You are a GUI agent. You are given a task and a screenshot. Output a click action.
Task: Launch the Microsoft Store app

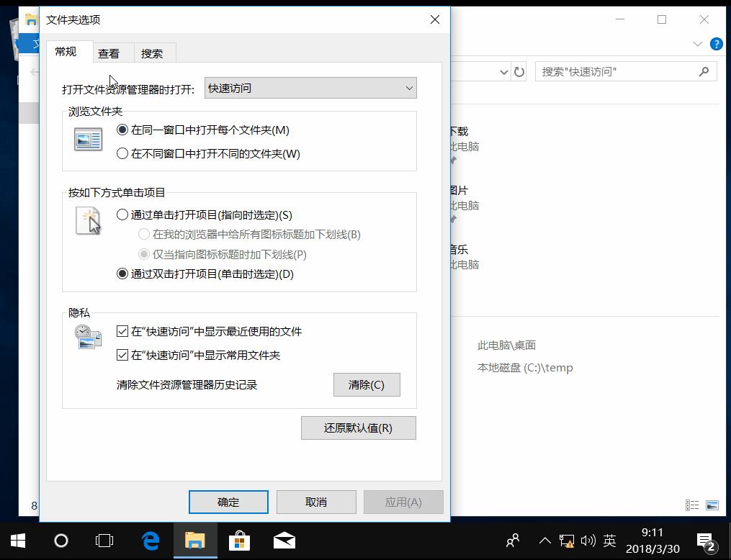coord(239,541)
